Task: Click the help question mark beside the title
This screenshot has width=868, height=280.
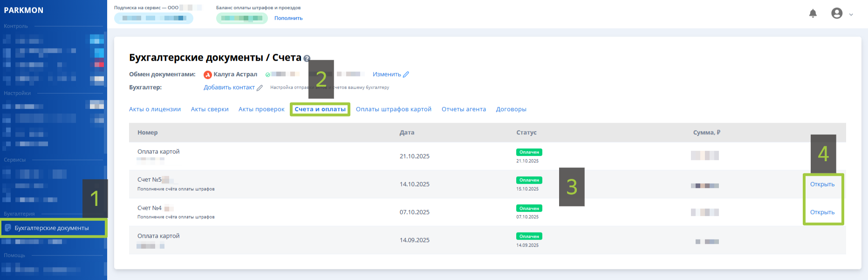Action: 307,59
